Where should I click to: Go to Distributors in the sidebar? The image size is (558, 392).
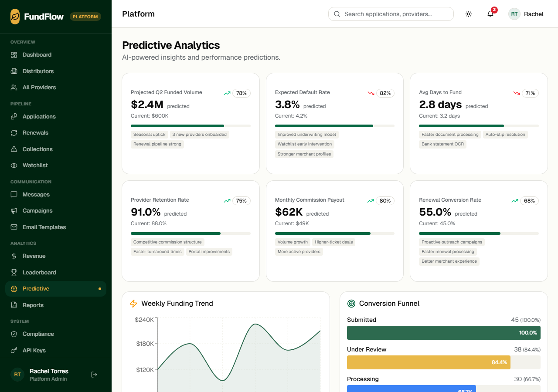click(x=56, y=71)
